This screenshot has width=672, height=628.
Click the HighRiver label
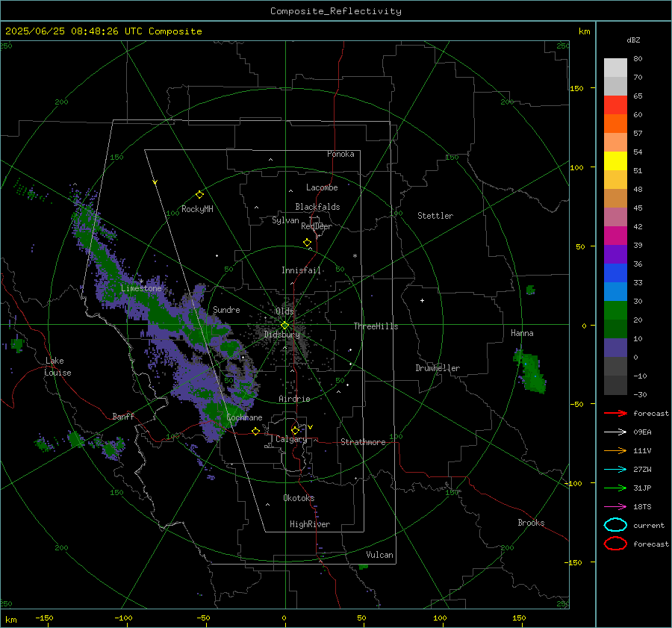click(x=310, y=524)
